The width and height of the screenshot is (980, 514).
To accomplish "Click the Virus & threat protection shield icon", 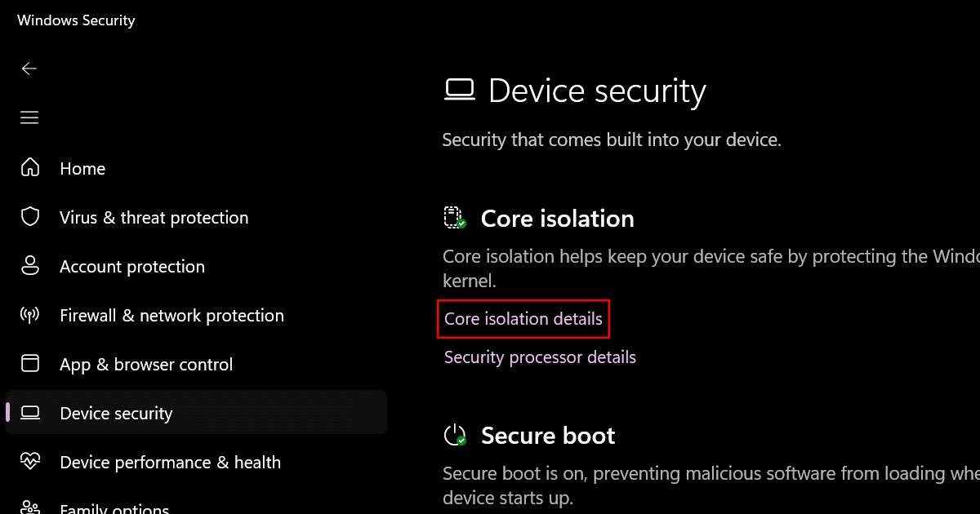I will point(30,217).
